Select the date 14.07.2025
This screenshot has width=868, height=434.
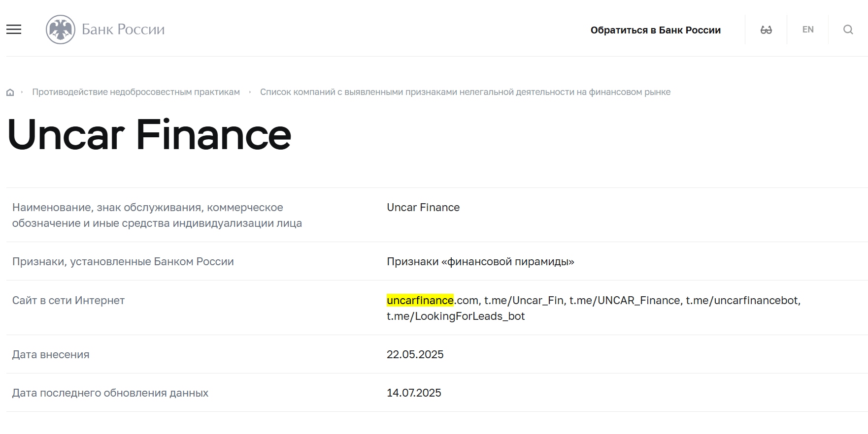coord(414,393)
